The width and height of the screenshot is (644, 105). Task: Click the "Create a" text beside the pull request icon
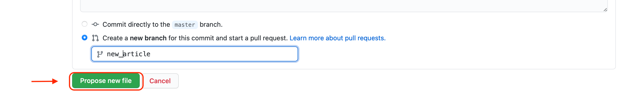click(115, 38)
